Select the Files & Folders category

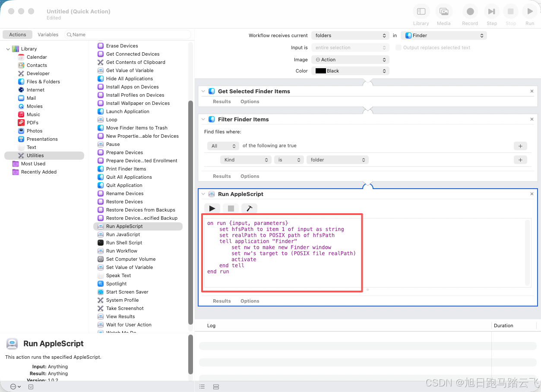click(x=43, y=82)
